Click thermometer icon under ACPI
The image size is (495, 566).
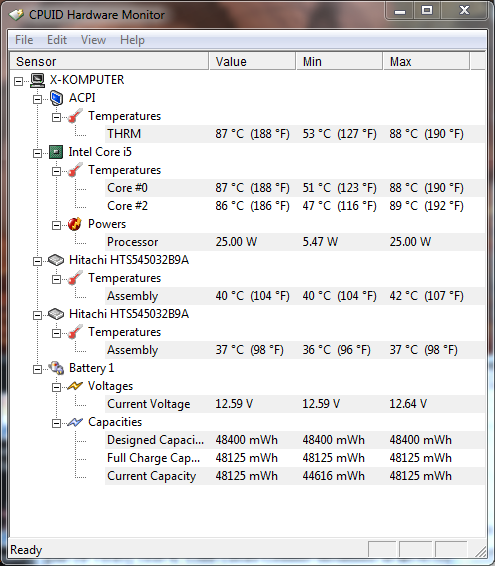[x=75, y=116]
